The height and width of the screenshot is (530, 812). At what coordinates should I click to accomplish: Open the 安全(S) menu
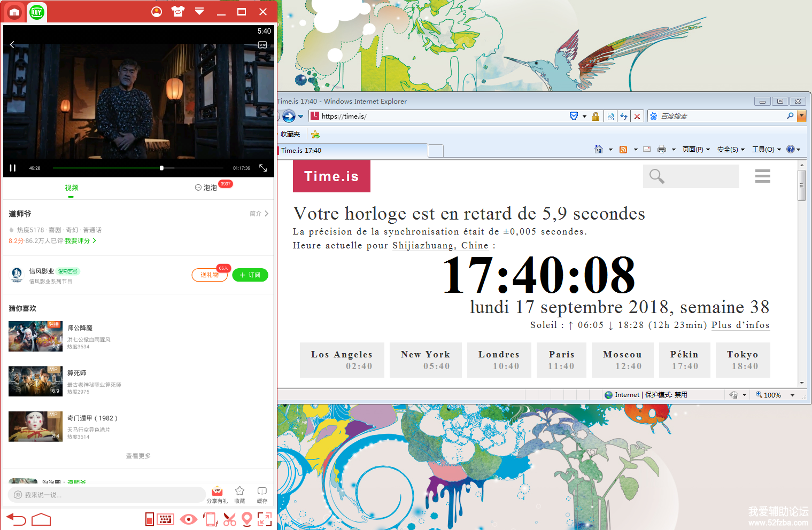coord(731,150)
